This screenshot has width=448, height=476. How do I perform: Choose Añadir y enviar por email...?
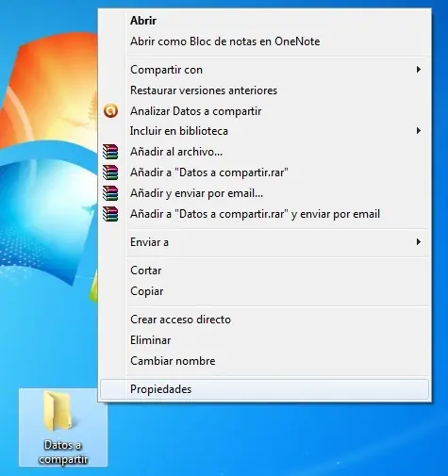[x=265, y=193]
